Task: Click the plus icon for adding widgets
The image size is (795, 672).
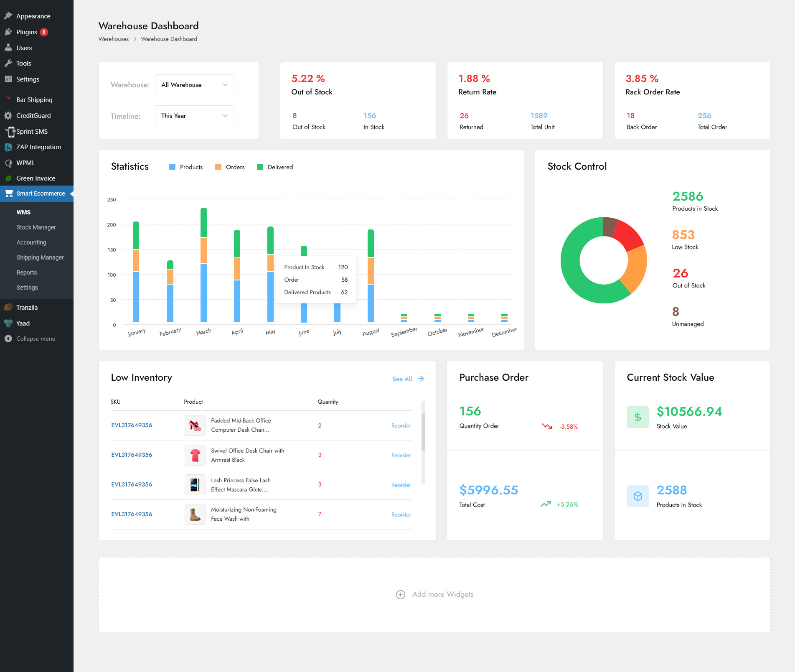Action: pyautogui.click(x=400, y=595)
